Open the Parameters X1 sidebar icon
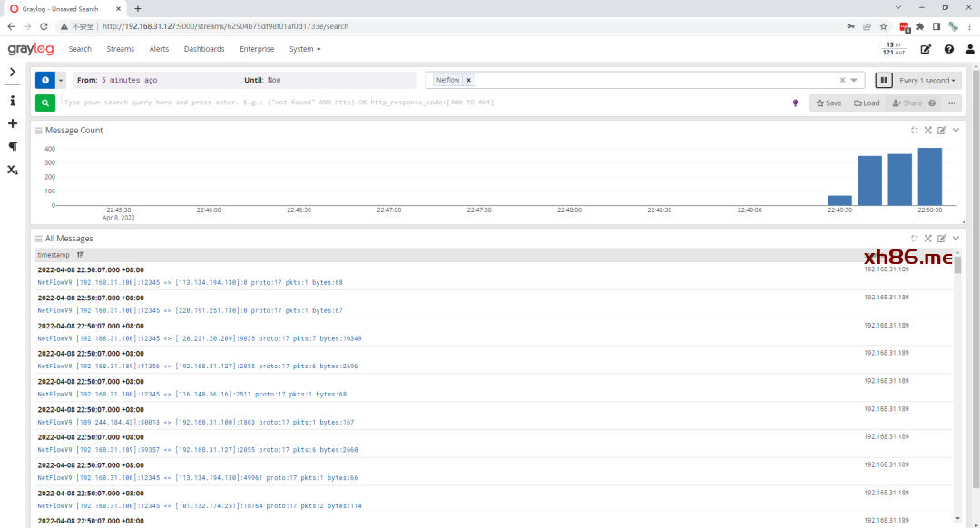Image resolution: width=980 pixels, height=528 pixels. [13, 170]
